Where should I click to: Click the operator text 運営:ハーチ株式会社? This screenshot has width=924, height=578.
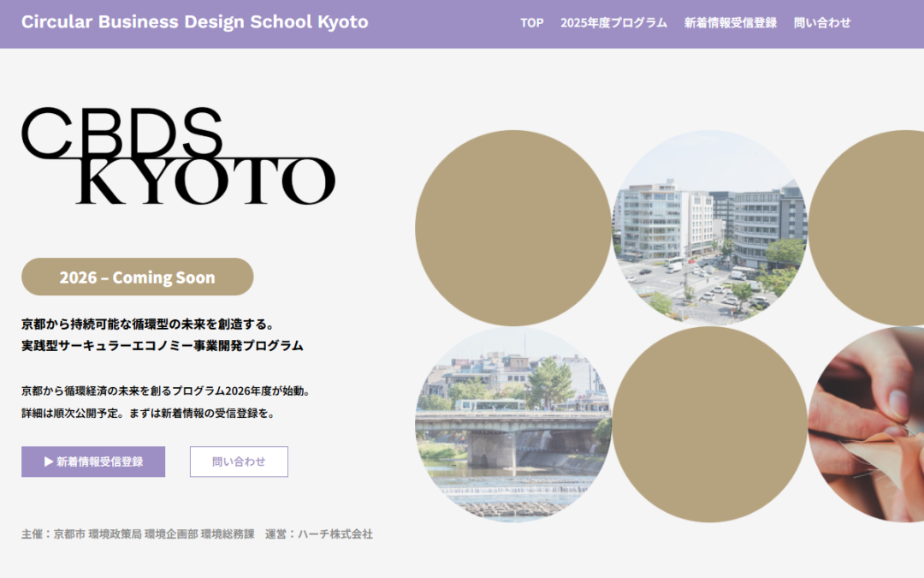[319, 533]
